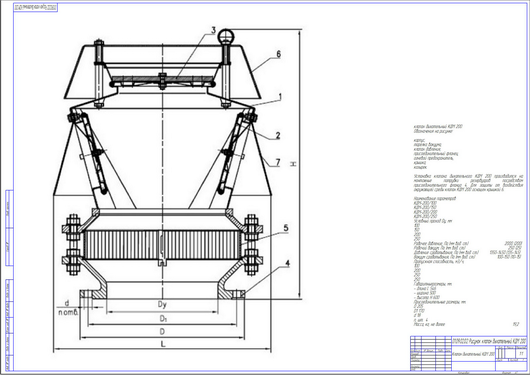The image size is (530, 375).
Task: Select the hatched flame arrester cassette block
Action: tap(163, 245)
